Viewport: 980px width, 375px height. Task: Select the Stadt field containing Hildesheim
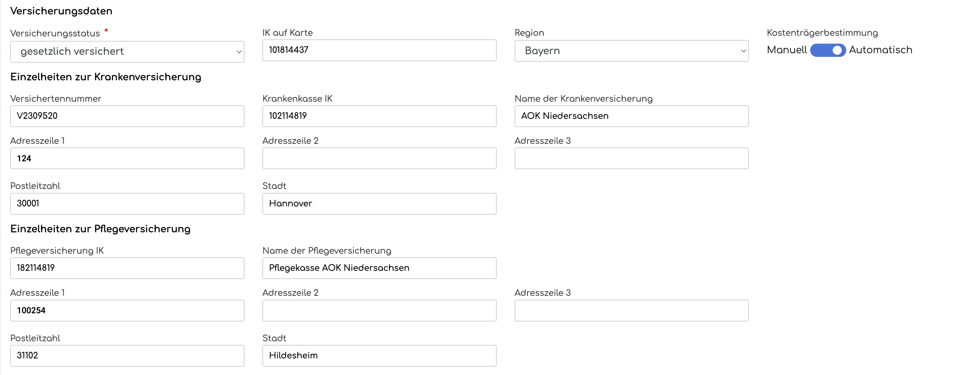point(379,355)
